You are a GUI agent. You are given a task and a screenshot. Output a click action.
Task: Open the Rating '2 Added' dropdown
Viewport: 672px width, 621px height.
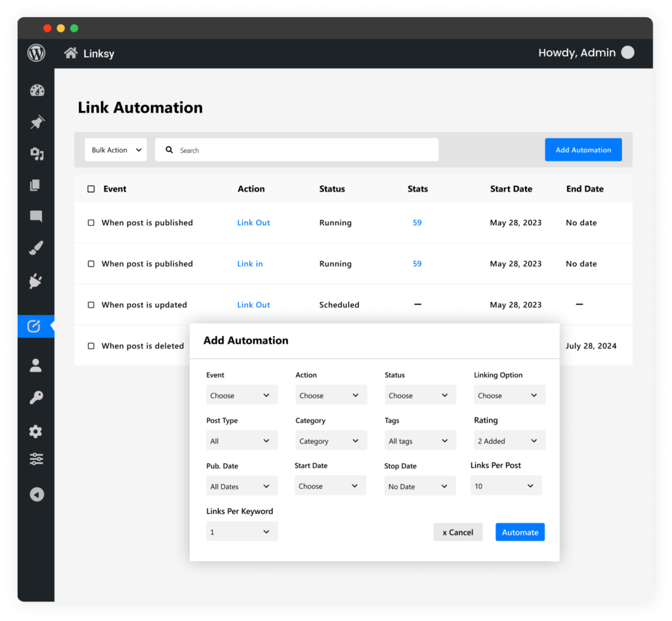pyautogui.click(x=509, y=440)
